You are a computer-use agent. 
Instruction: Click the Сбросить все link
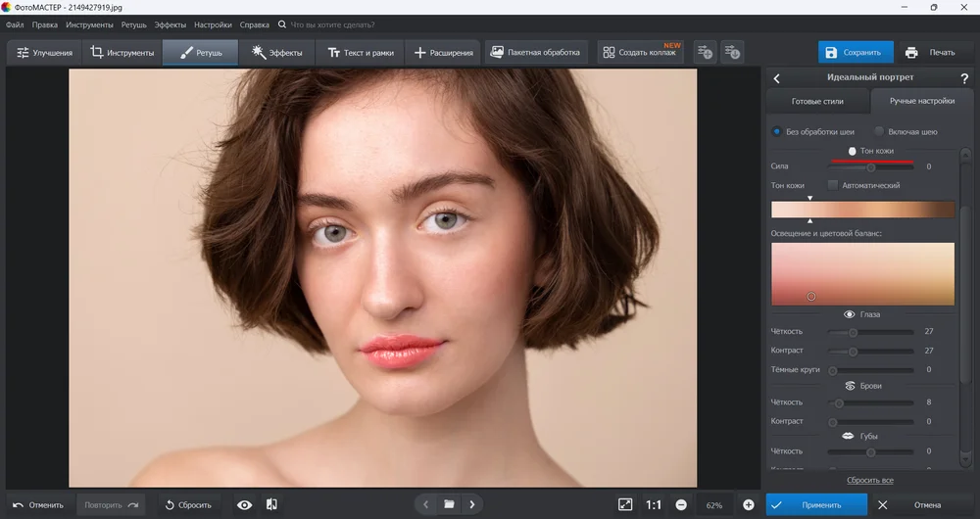point(869,480)
